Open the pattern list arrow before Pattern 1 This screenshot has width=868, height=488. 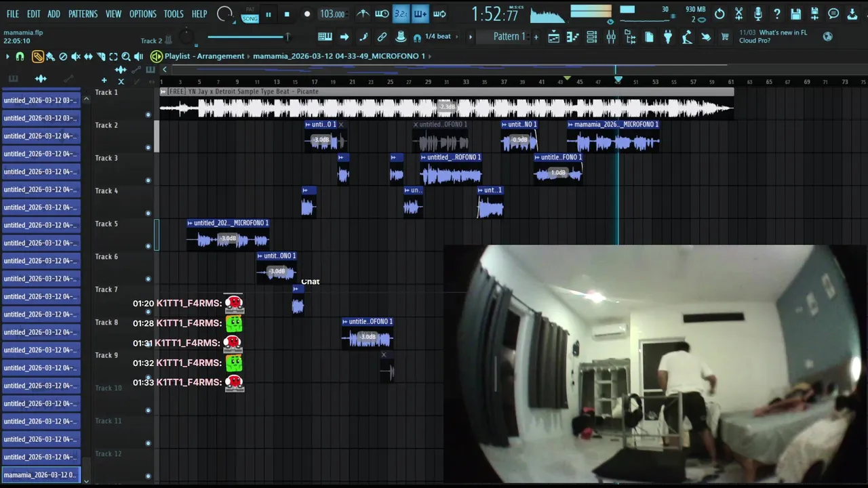471,37
